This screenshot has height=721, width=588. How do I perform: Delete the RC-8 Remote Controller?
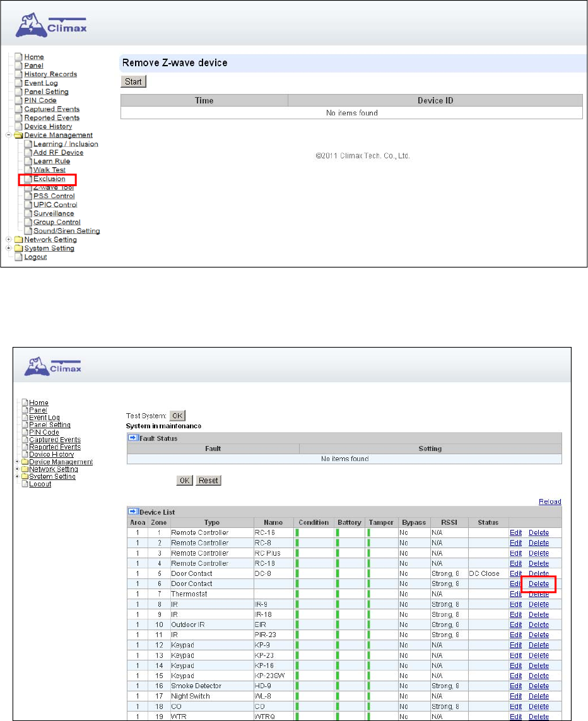point(539,543)
